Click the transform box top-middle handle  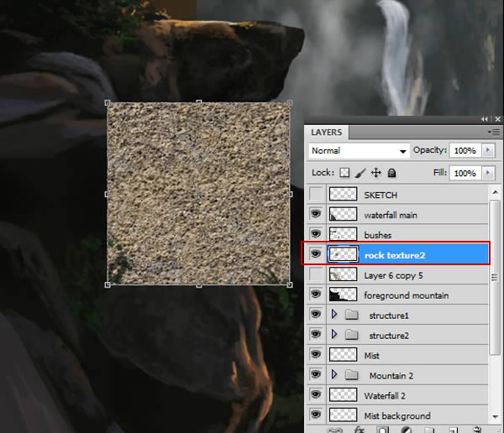[x=199, y=102]
